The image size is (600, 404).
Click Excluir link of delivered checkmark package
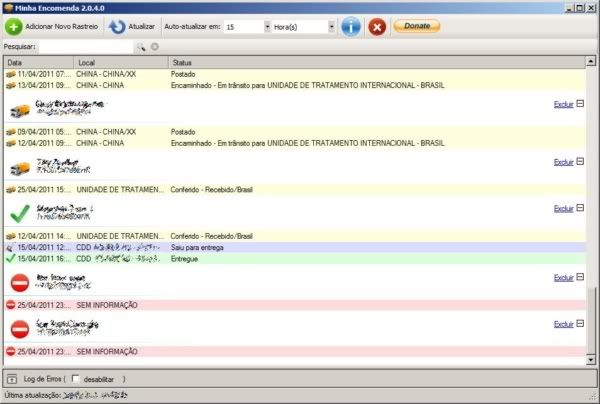click(x=563, y=209)
